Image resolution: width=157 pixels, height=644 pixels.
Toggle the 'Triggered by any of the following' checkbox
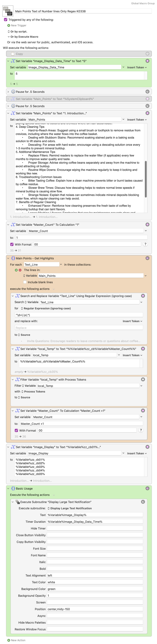pos(5,20)
